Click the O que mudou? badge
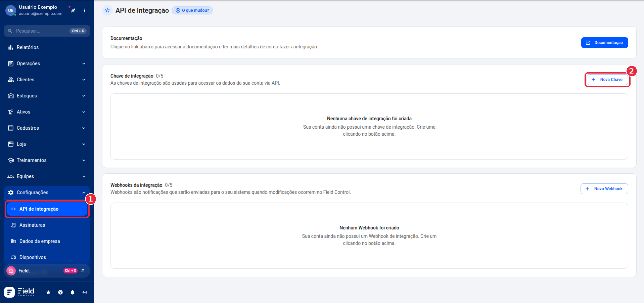The width and height of the screenshot is (644, 303). click(192, 10)
